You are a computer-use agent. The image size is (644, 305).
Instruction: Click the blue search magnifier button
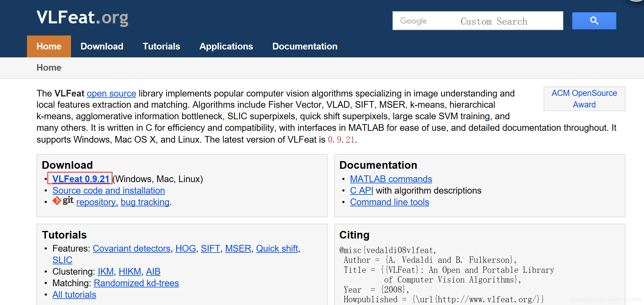point(594,21)
